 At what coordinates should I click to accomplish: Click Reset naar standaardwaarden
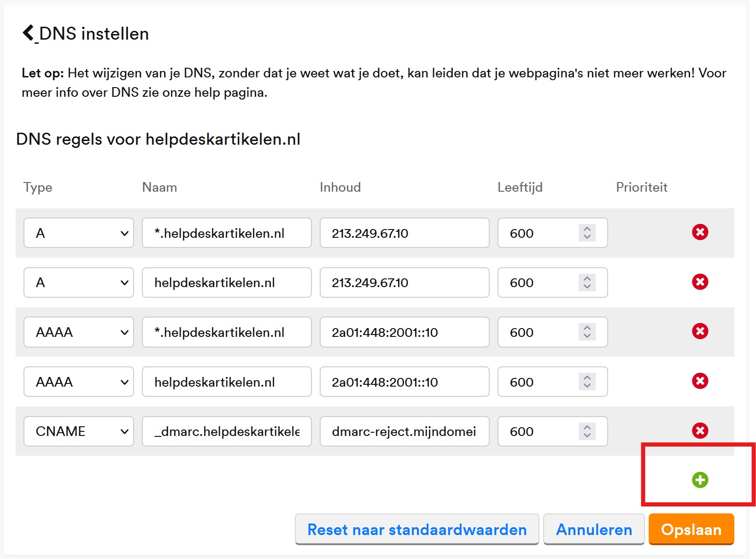tap(417, 530)
